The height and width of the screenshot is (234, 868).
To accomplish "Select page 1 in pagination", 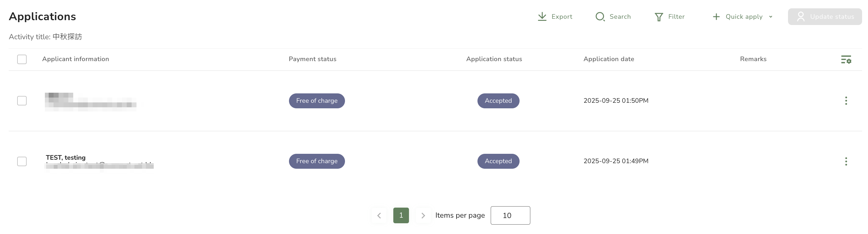I will [401, 215].
